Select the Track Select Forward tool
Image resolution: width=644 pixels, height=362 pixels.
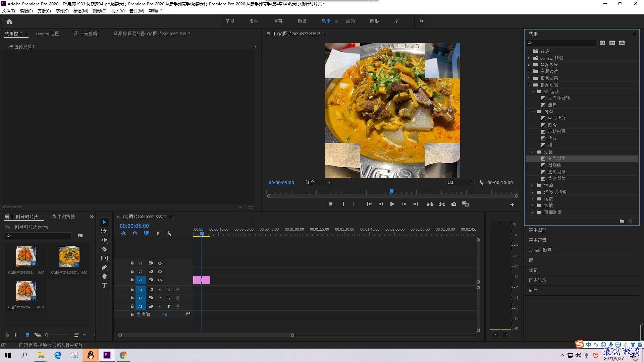click(104, 231)
